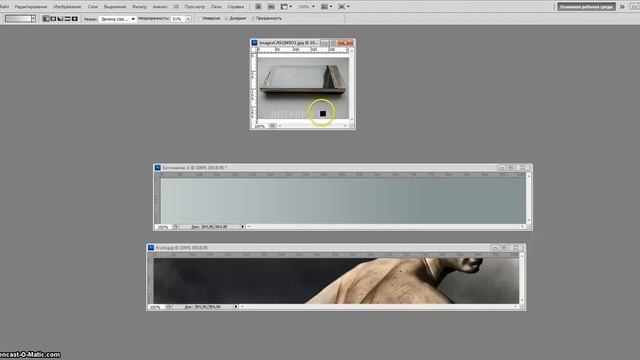Open the status info arrow in the gradient document
Image resolution: width=640 pixels, height=360 pixels.
pos(242,227)
